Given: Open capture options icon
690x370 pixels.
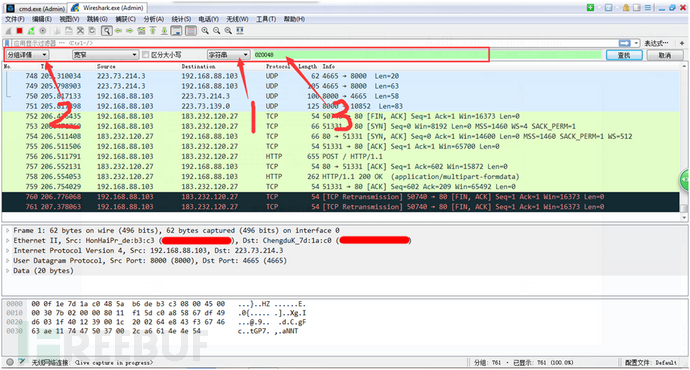Looking at the screenshot, I should click(x=43, y=31).
